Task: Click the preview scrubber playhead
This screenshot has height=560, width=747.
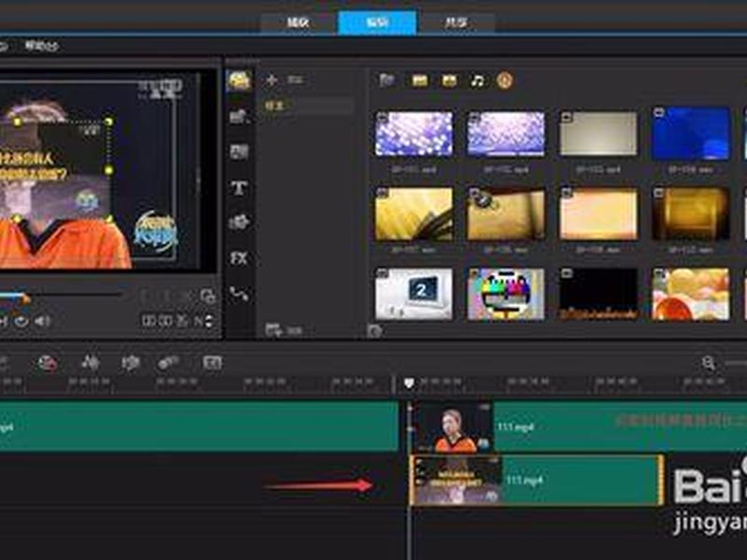Action: coord(26,299)
